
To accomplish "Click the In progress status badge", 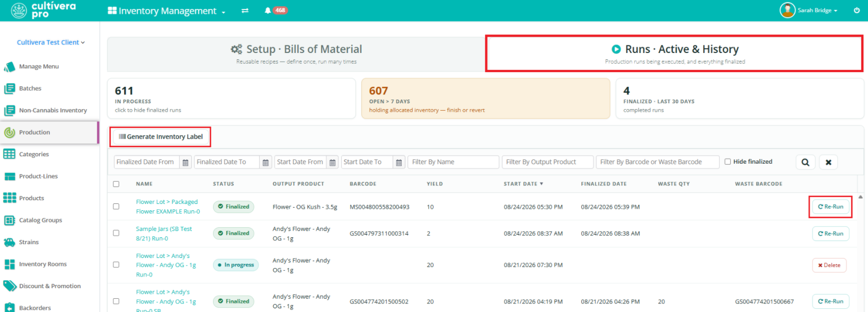I will point(236,265).
